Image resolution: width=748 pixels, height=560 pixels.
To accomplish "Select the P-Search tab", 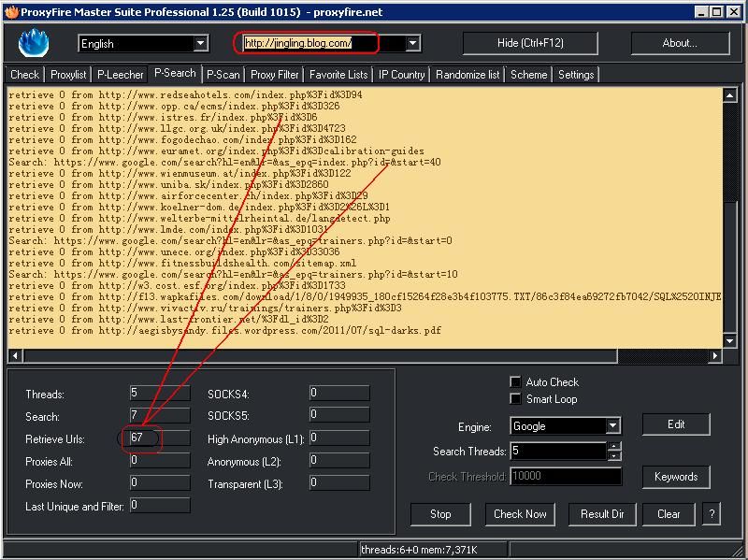I will point(175,74).
